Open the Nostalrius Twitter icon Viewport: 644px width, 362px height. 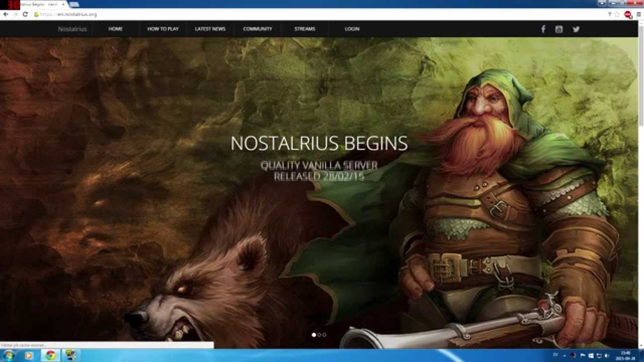point(576,29)
